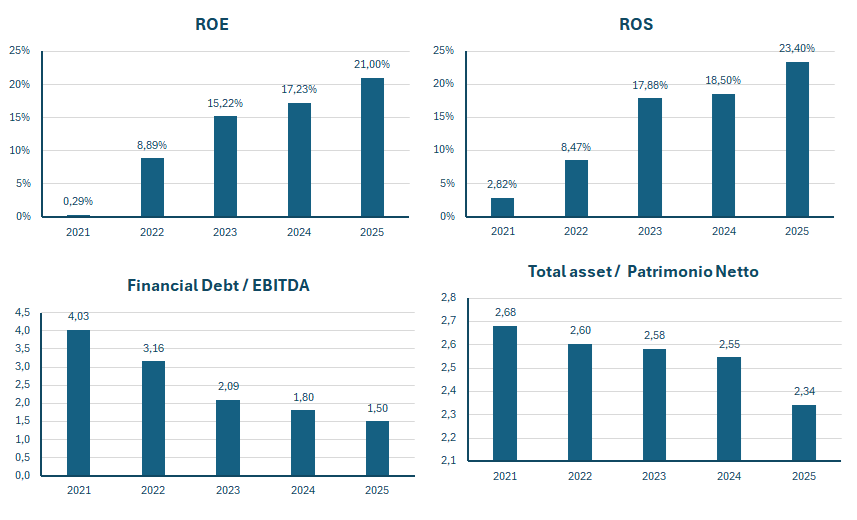
Task: Select the 2023 bar in ROS chart
Action: [x=650, y=157]
